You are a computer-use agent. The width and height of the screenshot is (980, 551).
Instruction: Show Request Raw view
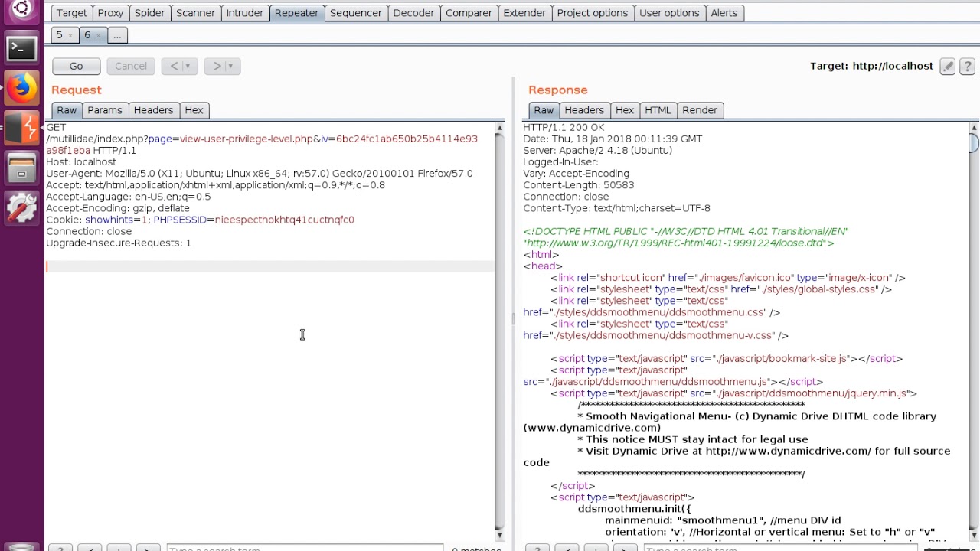pyautogui.click(x=67, y=110)
